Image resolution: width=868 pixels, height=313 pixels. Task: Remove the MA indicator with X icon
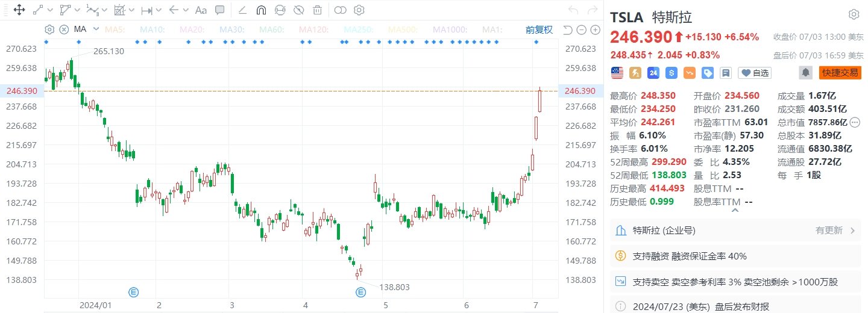(x=63, y=29)
